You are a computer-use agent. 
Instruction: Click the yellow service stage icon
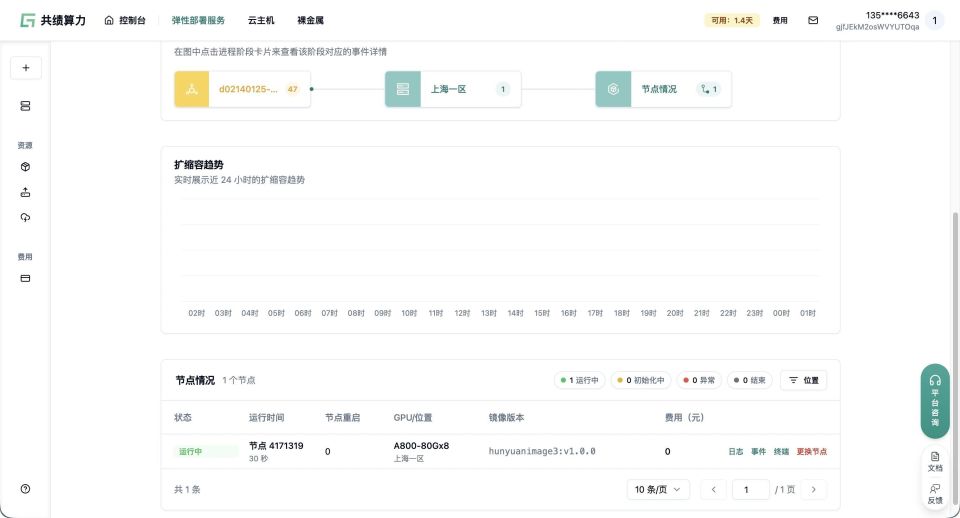click(192, 89)
